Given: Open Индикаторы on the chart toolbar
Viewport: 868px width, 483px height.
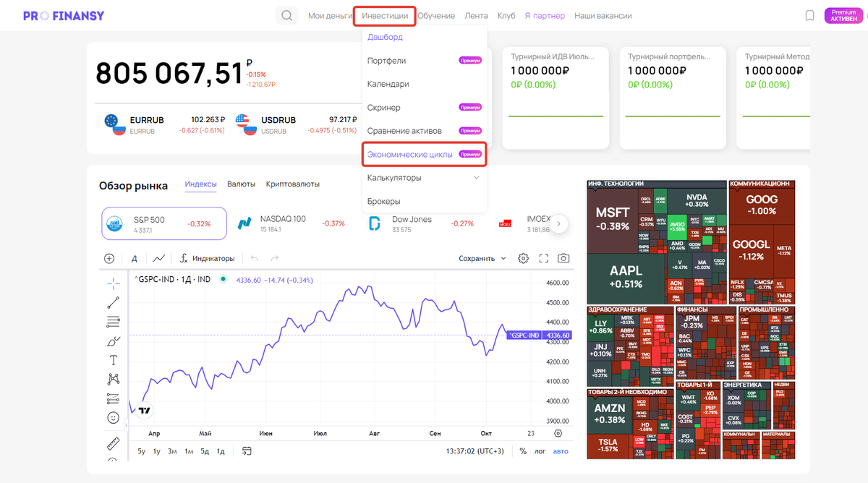Looking at the screenshot, I should (x=208, y=258).
